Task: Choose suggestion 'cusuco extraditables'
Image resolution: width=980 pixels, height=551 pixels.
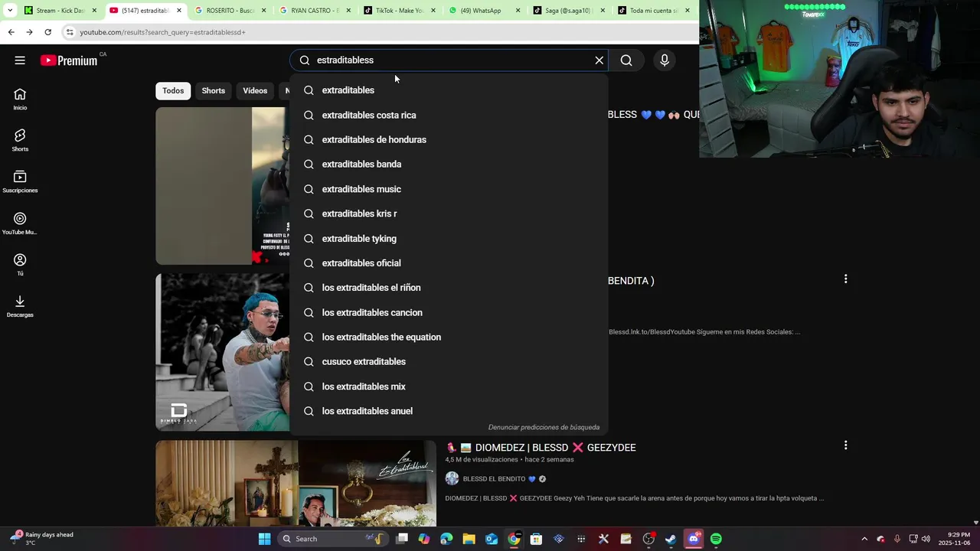Action: [449, 361]
